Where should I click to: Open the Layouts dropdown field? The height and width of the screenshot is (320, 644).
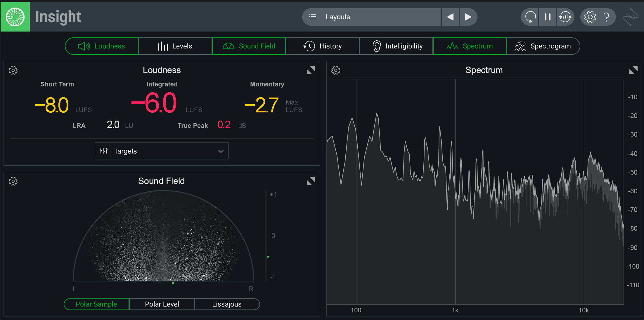(372, 17)
